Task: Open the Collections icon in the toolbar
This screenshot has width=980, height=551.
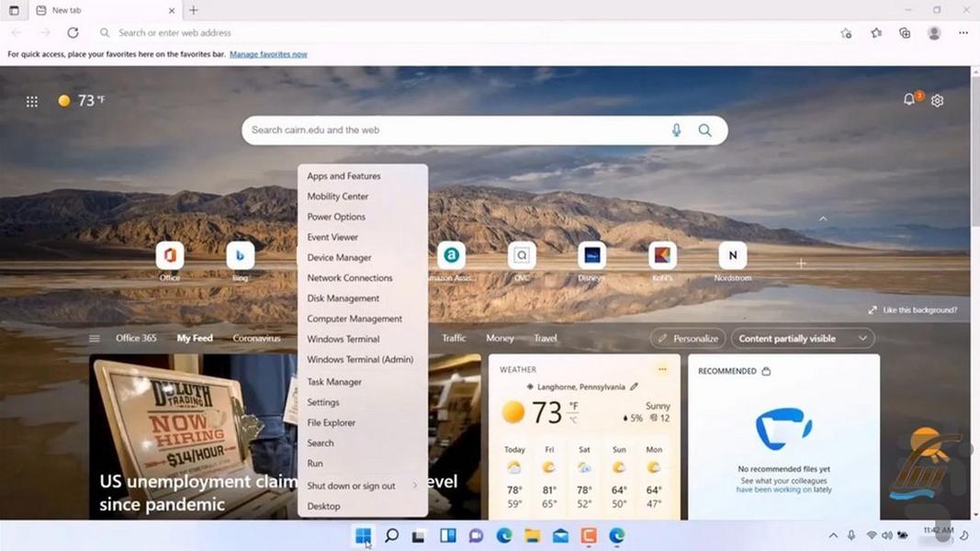Action: [905, 33]
